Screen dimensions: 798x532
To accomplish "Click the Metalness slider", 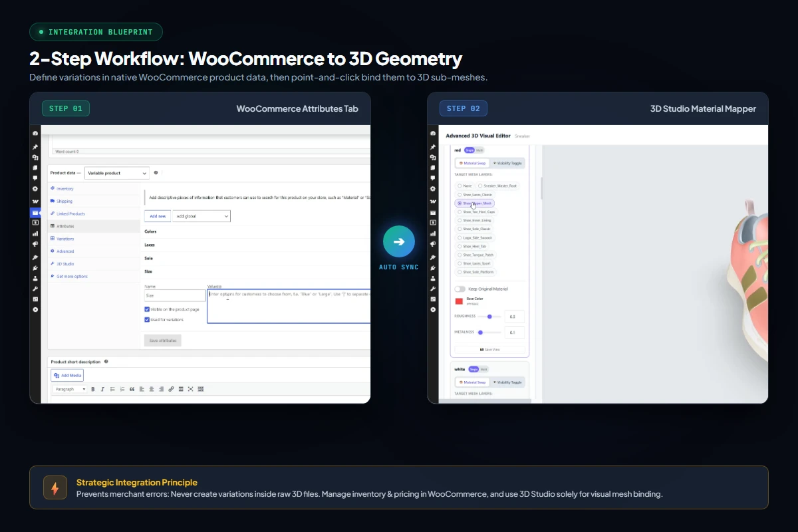I will [x=489, y=332].
